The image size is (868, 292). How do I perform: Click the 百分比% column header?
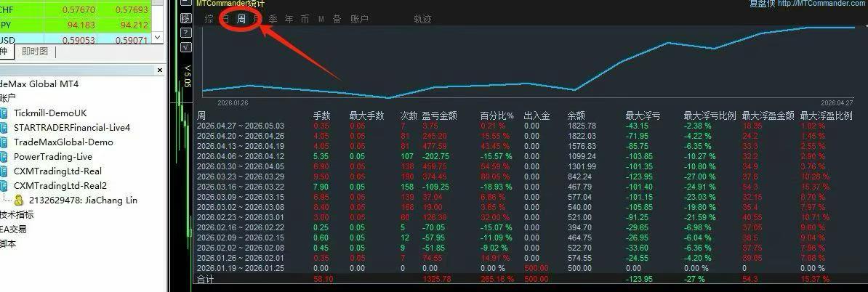(497, 115)
